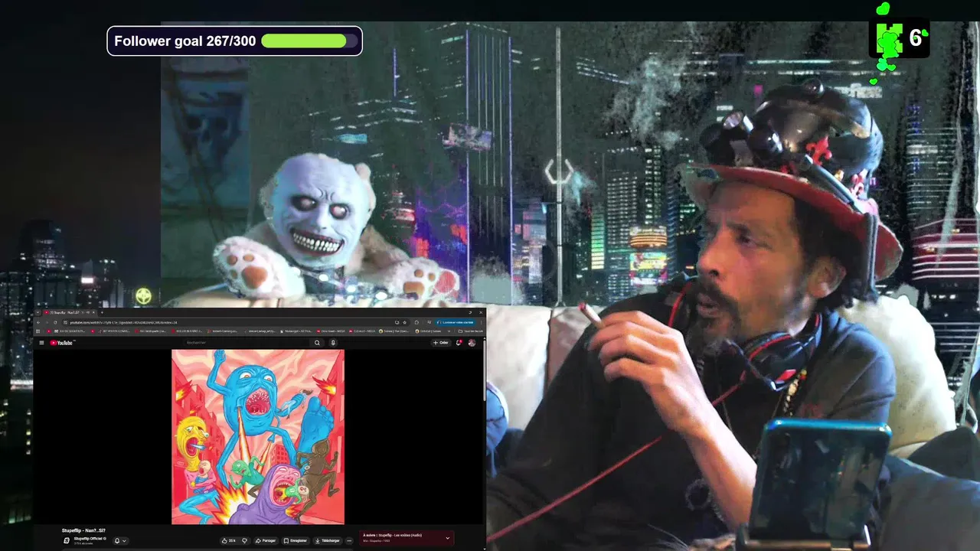
Task: Click the green splat viewer counter widget
Action: pyautogui.click(x=899, y=37)
